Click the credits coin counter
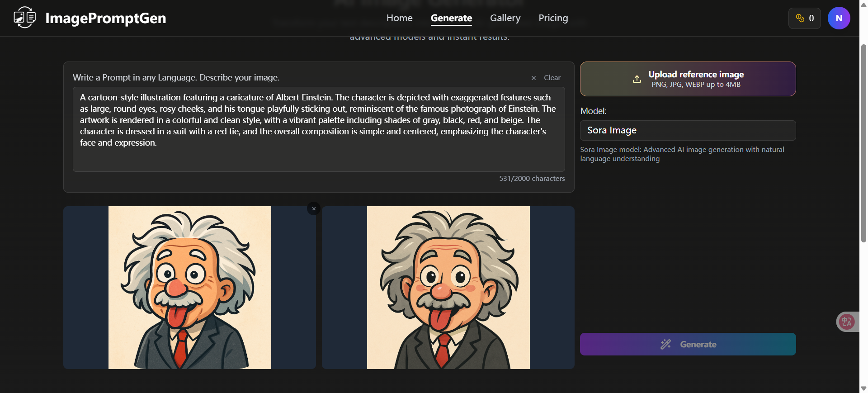 pyautogui.click(x=804, y=18)
